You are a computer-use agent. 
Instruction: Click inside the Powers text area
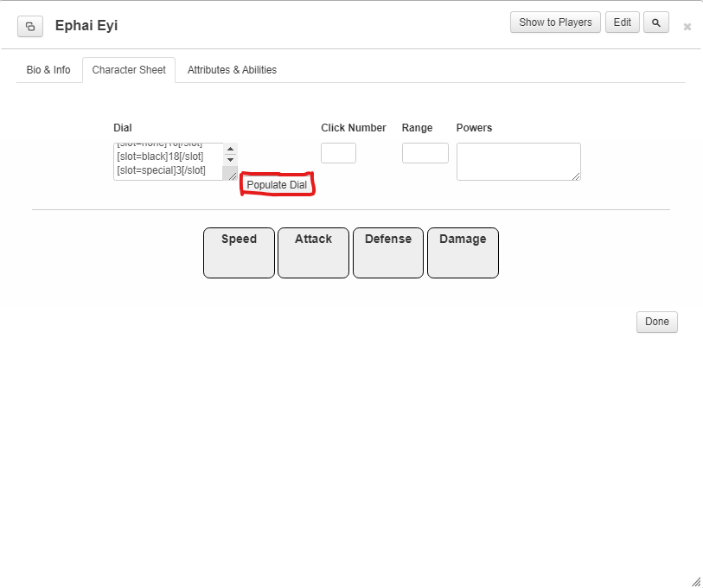tap(518, 162)
